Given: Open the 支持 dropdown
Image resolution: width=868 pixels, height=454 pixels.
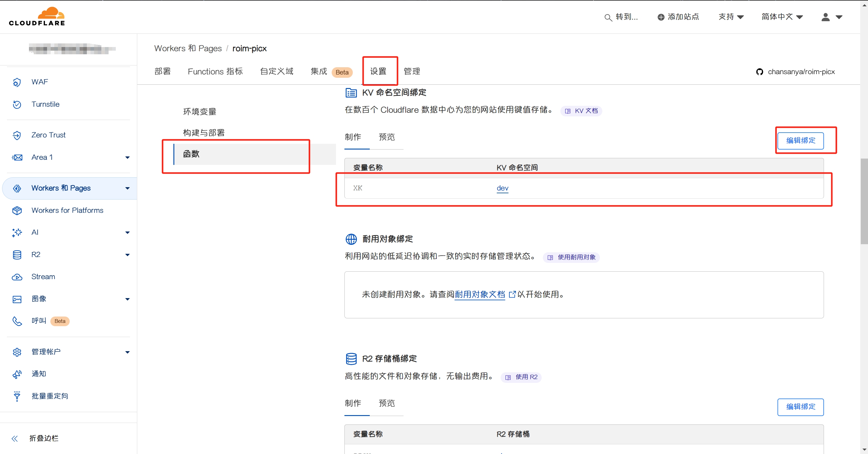Looking at the screenshot, I should tap(731, 17).
